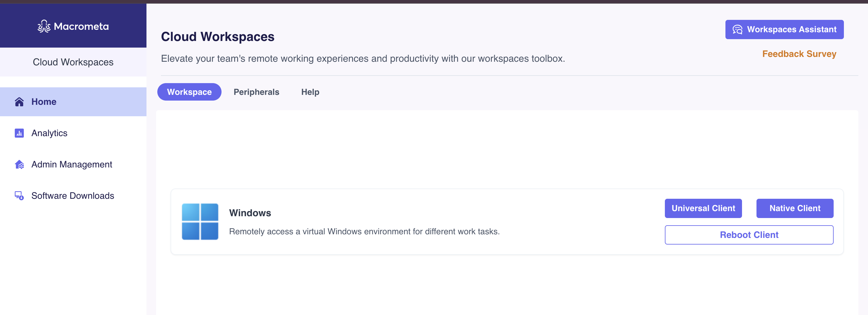Open Analytics via its chart icon
The image size is (868, 315).
[x=19, y=133]
